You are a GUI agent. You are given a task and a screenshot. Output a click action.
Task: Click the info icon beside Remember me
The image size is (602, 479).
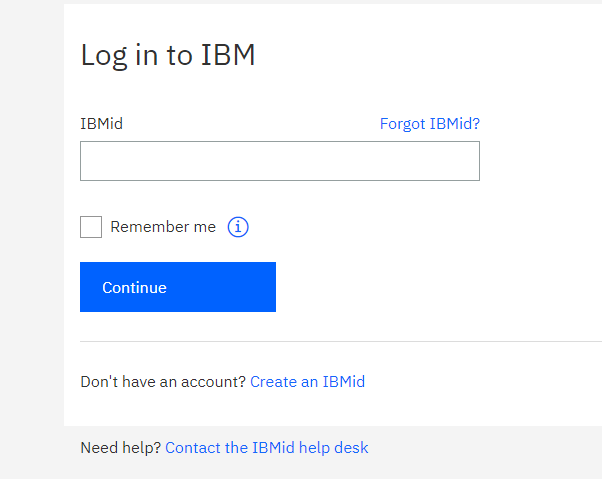coord(238,227)
